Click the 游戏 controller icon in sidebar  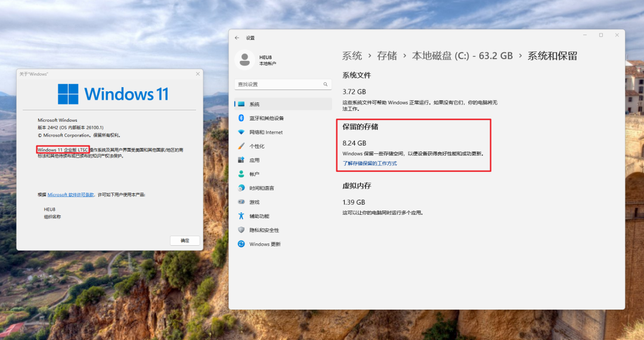241,202
